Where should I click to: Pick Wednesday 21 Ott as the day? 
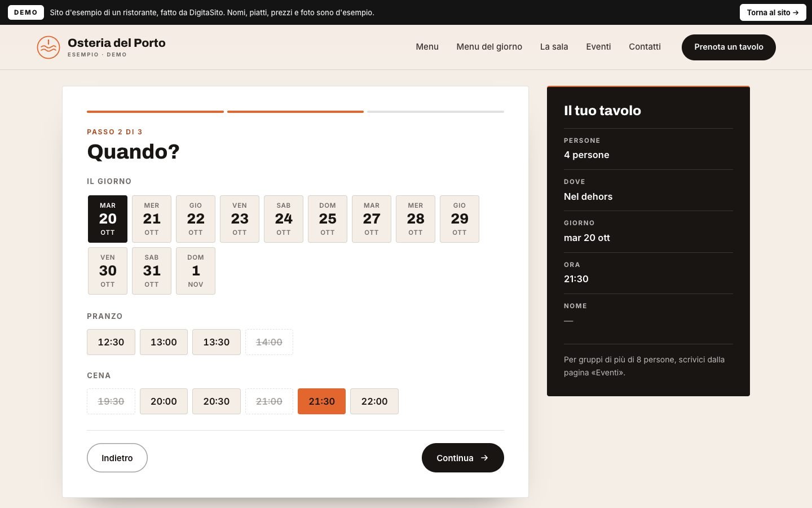(152, 219)
